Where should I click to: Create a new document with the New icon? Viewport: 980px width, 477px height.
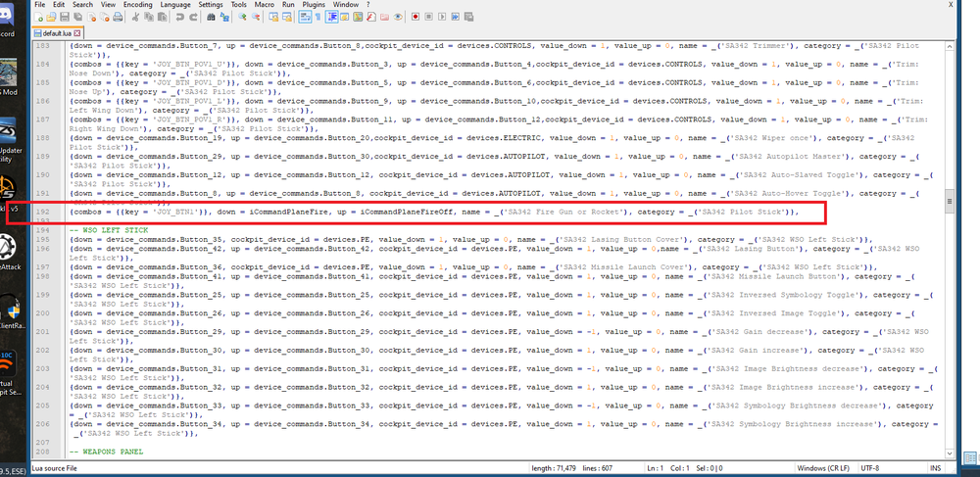pyautogui.click(x=38, y=18)
